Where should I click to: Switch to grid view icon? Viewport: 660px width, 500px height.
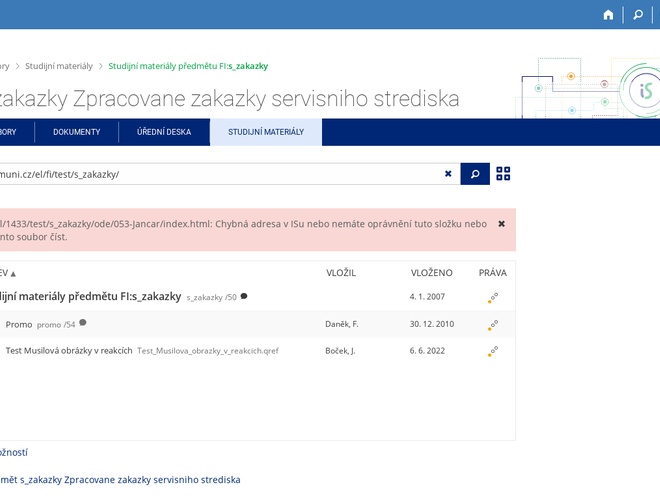point(503,174)
